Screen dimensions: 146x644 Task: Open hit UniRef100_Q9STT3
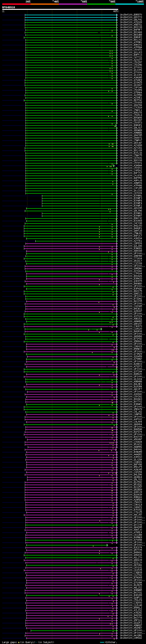tap(131, 17)
